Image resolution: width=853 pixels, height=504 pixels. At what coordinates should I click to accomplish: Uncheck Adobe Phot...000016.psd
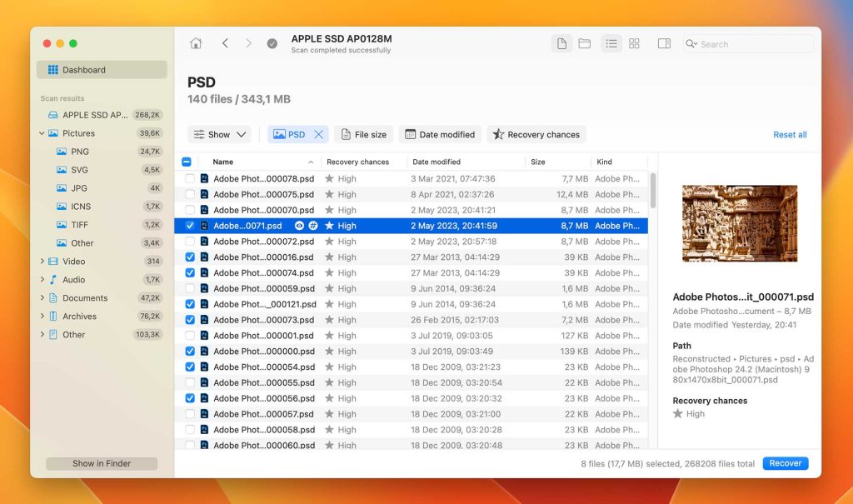189,257
